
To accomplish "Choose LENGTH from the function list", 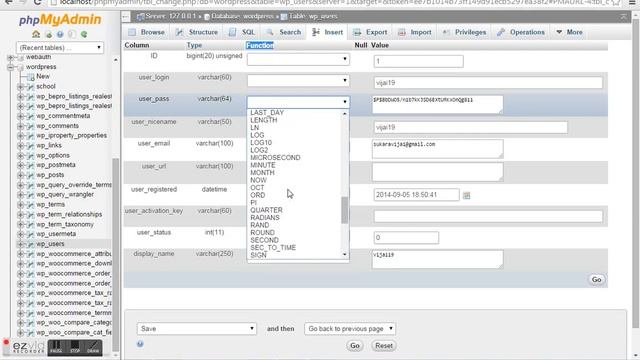I will click(x=264, y=120).
